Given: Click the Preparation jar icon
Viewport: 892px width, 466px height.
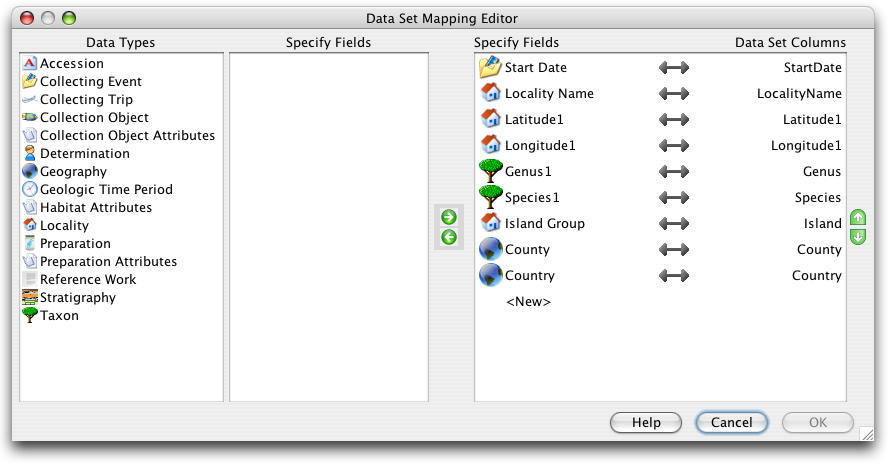Looking at the screenshot, I should [x=30, y=243].
